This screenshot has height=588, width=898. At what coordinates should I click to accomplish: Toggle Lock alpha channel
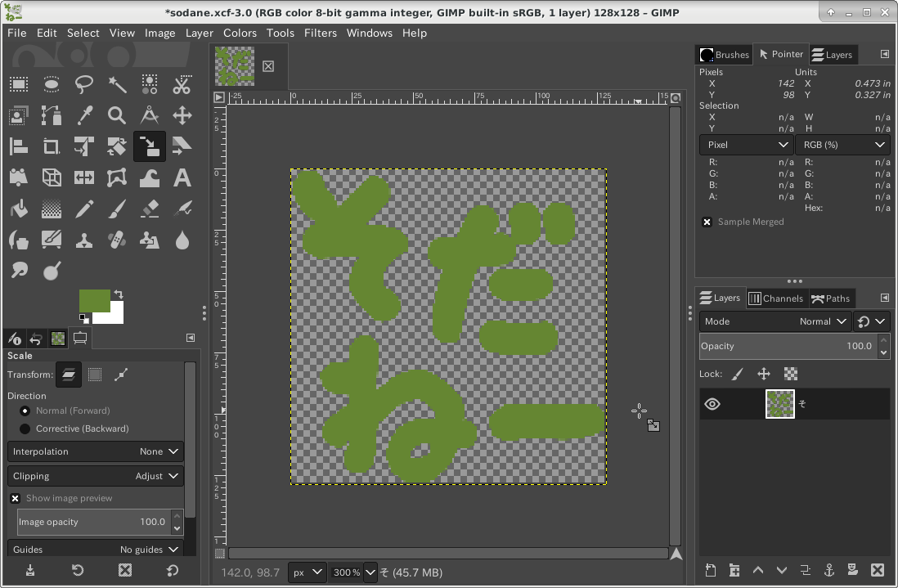[790, 374]
